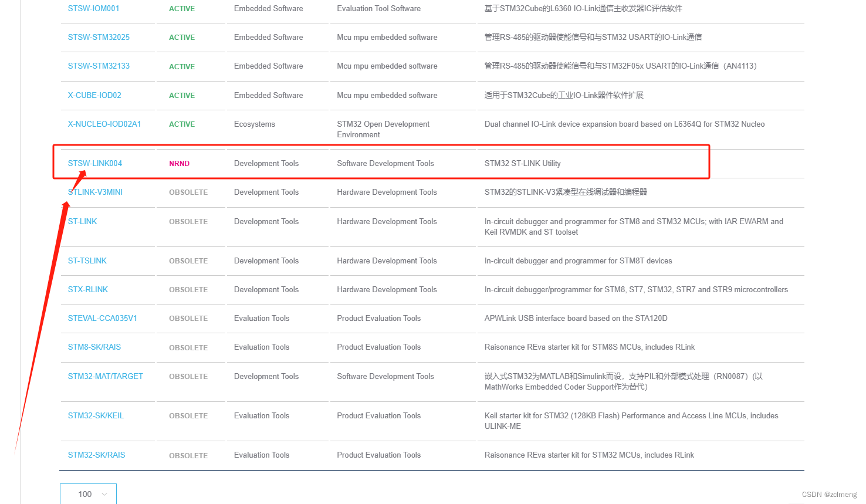Image resolution: width=866 pixels, height=504 pixels.
Task: Click the STEVAL-CCA035V1 link
Action: pos(102,318)
